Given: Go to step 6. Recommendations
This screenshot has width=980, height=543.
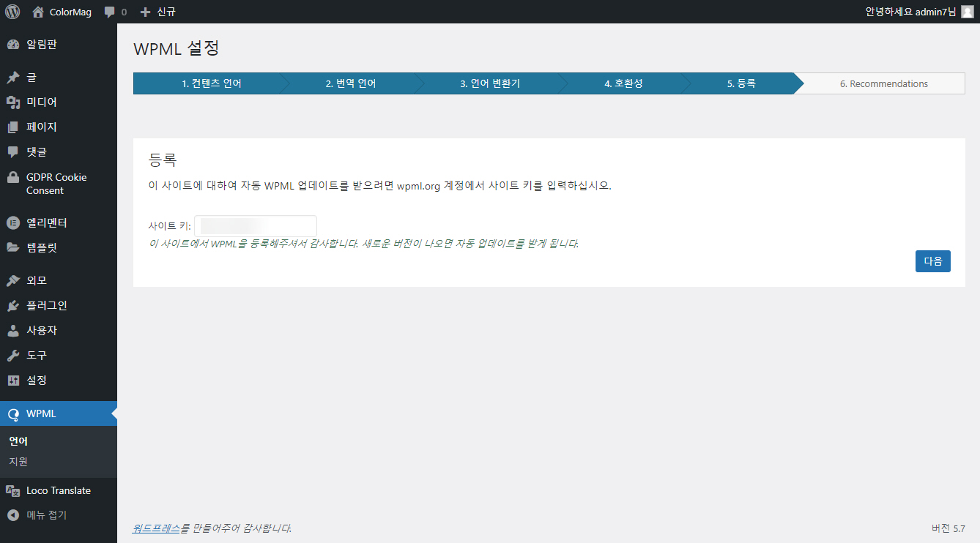Looking at the screenshot, I should click(x=884, y=83).
